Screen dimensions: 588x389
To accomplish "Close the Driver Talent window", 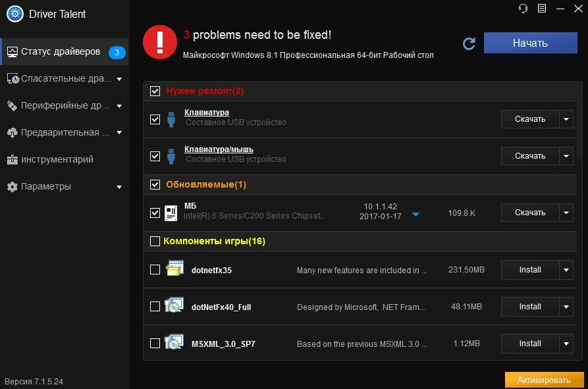I will click(x=578, y=9).
